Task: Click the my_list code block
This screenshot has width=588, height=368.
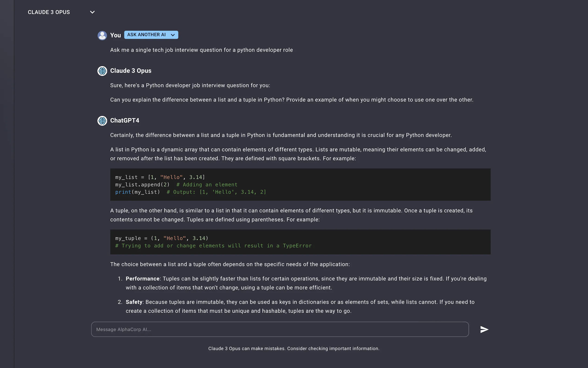Action: click(300, 184)
